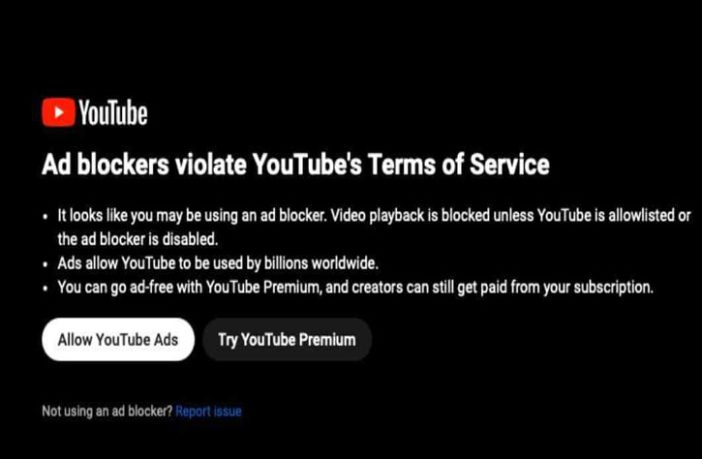This screenshot has width=702, height=459.
Task: Click the 'Not using an ad blocker?' text
Action: [107, 411]
